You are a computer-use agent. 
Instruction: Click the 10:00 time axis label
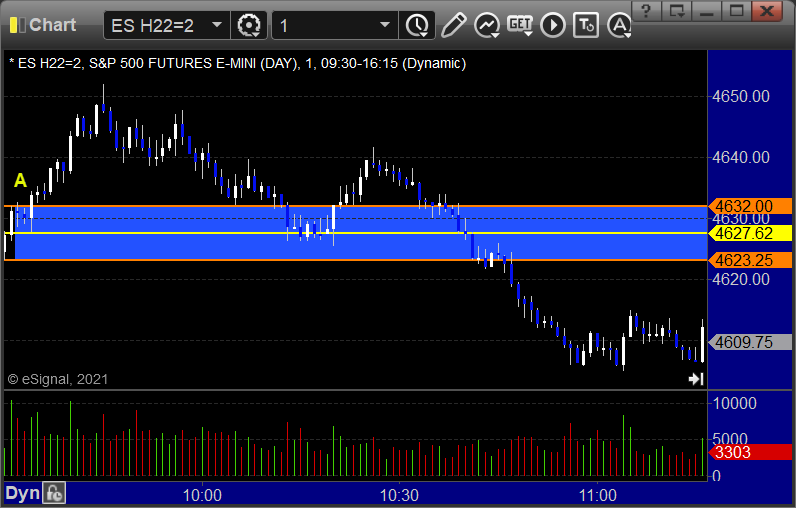click(x=202, y=495)
